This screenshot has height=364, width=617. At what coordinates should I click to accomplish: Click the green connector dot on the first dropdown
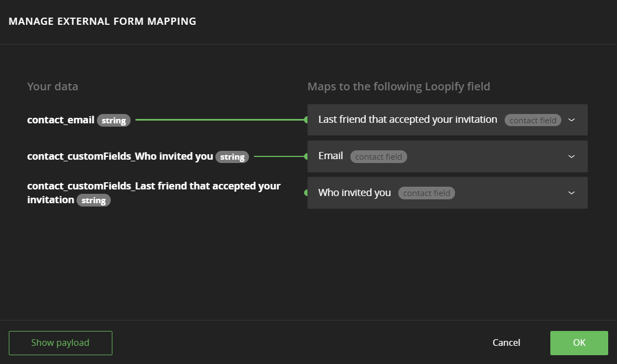pos(306,119)
